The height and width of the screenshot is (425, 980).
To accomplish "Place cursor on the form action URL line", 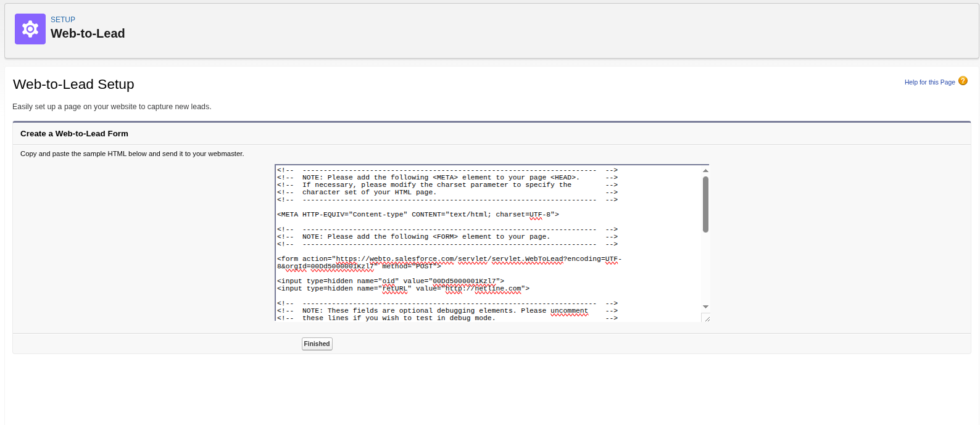I will (449, 259).
